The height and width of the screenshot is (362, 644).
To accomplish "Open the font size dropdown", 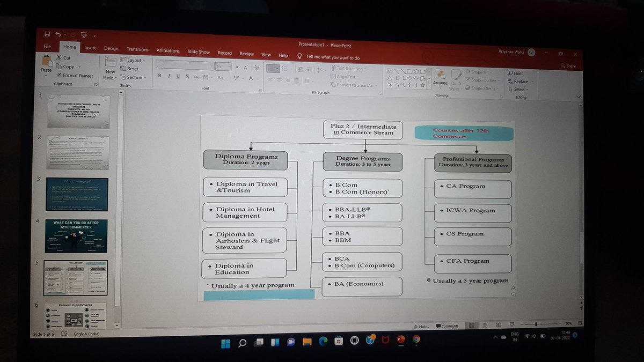I will pyautogui.click(x=223, y=66).
